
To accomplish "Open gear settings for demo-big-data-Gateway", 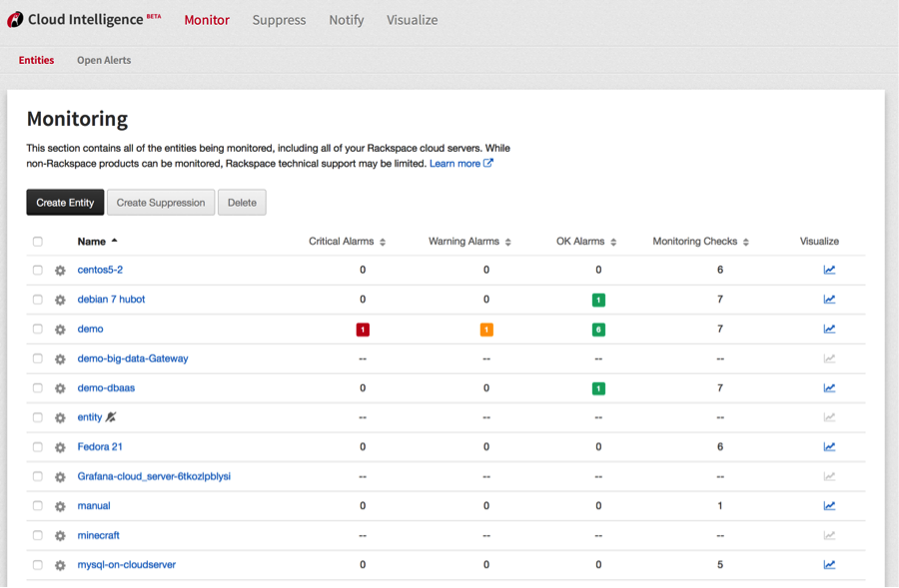I will coord(60,359).
